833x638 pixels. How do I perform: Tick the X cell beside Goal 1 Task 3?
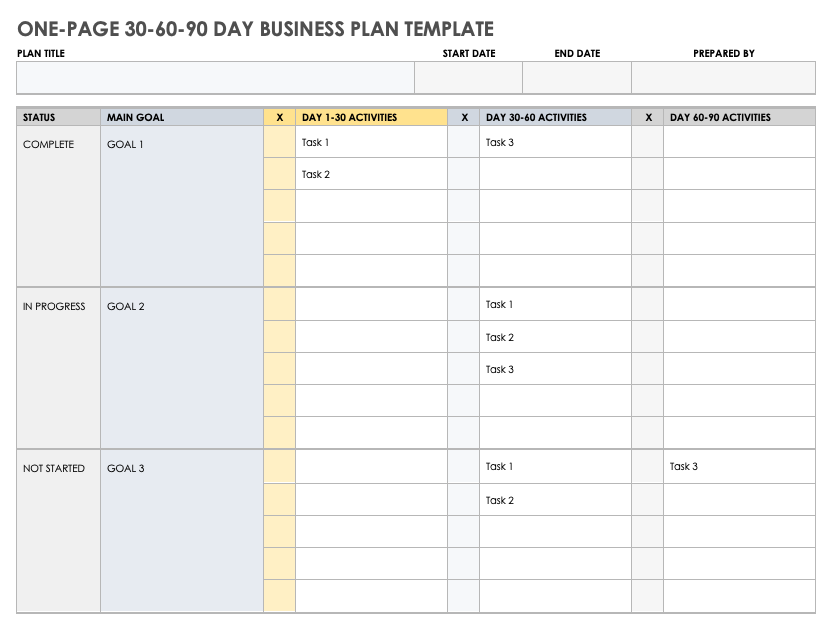pos(463,142)
